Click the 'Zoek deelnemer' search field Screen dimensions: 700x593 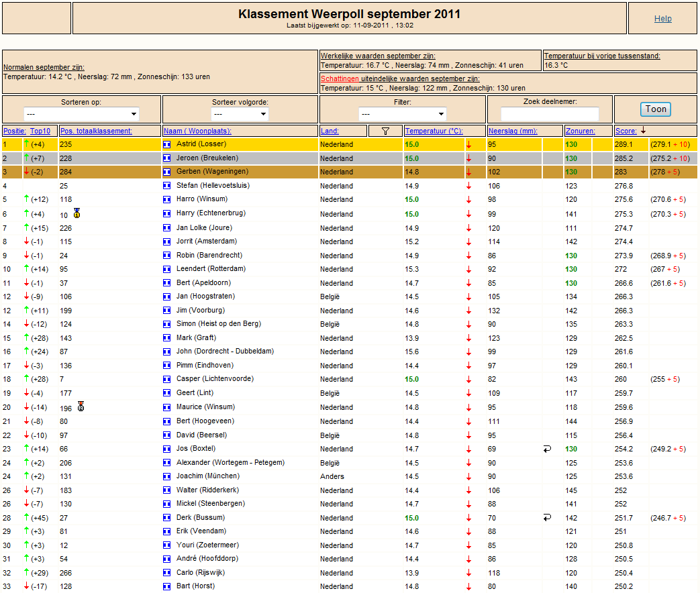549,114
